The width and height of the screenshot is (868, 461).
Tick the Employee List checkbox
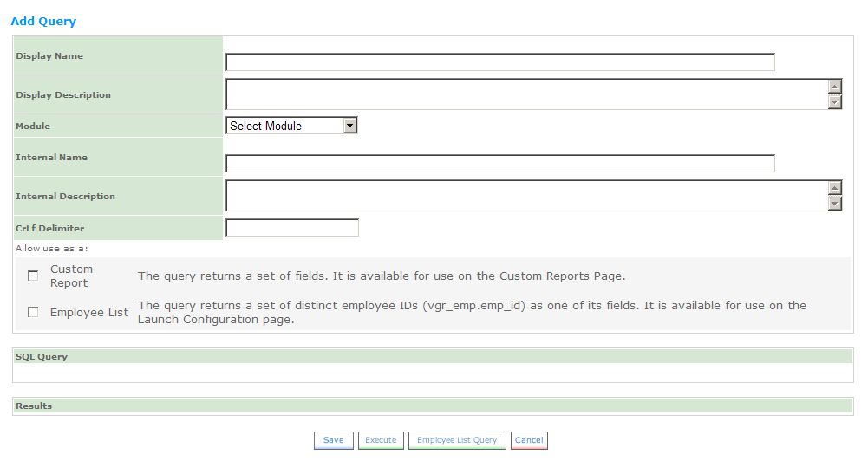click(33, 312)
